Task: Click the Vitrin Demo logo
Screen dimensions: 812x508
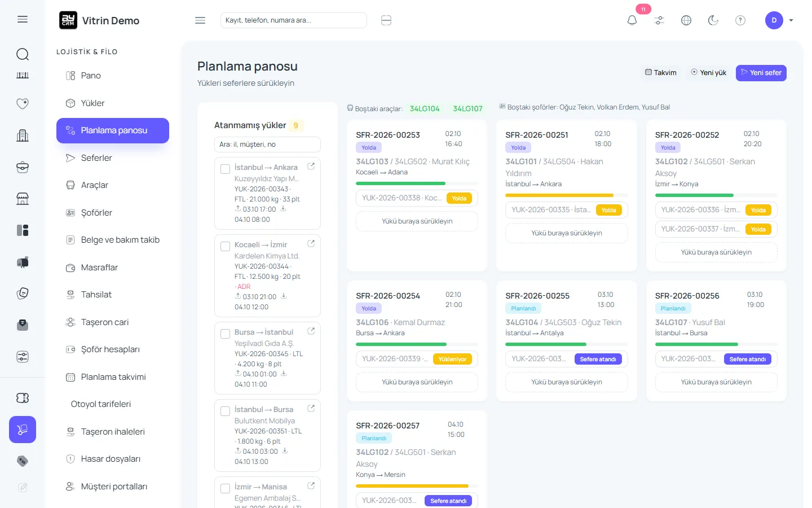Action: click(x=99, y=20)
